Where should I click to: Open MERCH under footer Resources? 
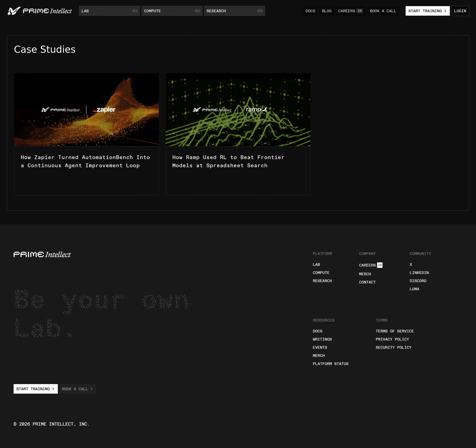319,356
